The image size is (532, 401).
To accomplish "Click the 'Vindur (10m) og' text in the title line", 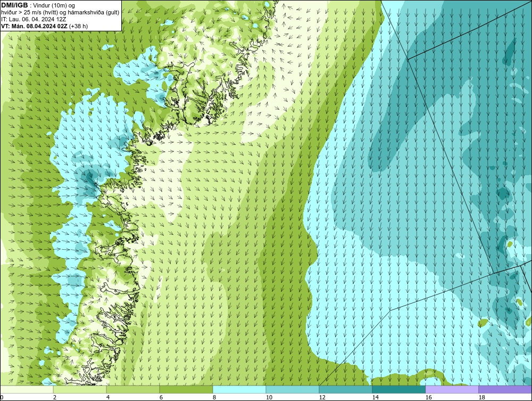I will (x=54, y=6).
